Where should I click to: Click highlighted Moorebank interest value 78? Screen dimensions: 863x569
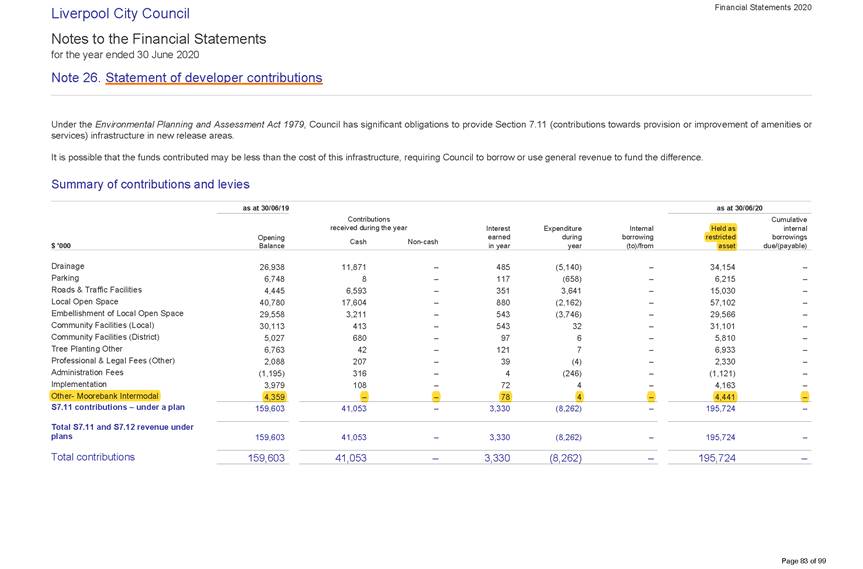(x=505, y=397)
